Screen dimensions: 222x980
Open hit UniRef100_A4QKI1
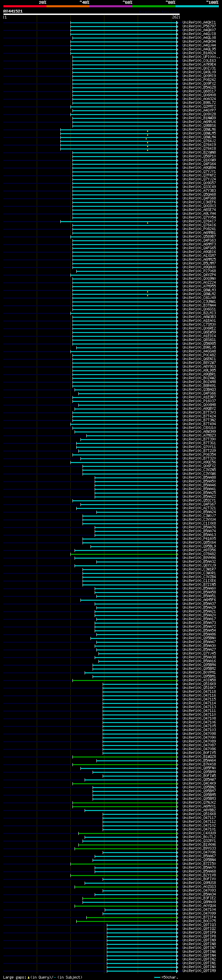199,23
